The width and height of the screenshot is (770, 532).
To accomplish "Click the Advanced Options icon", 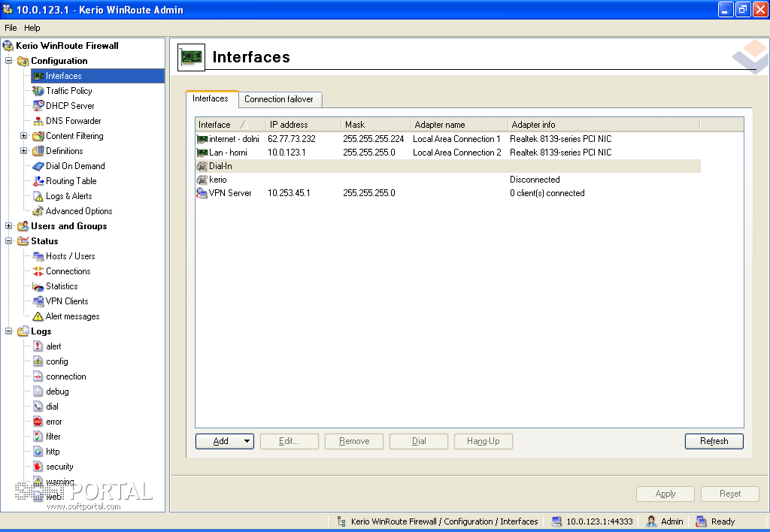I will click(x=38, y=212).
